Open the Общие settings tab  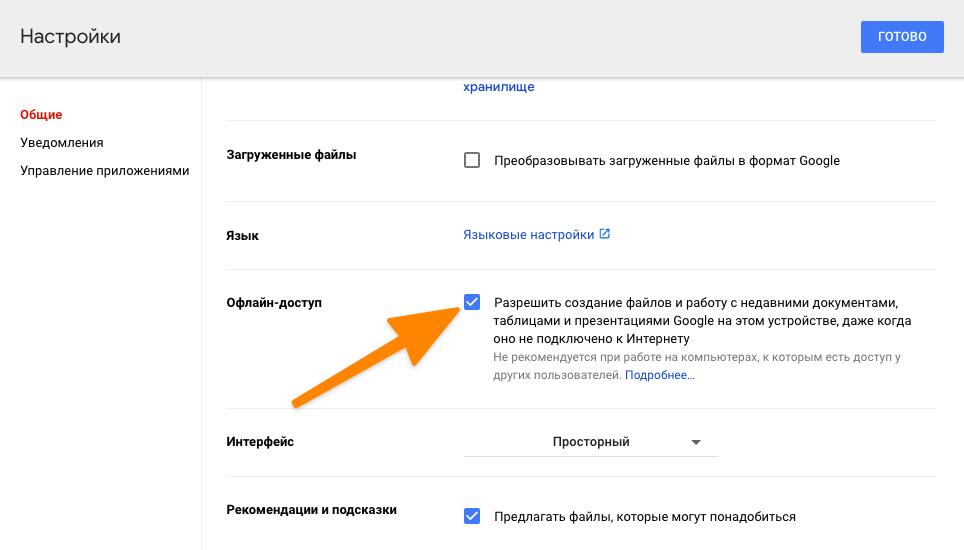[x=41, y=115]
